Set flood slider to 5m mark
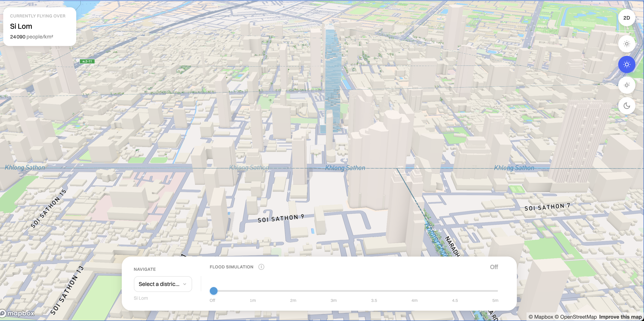This screenshot has width=644, height=321. (495, 300)
